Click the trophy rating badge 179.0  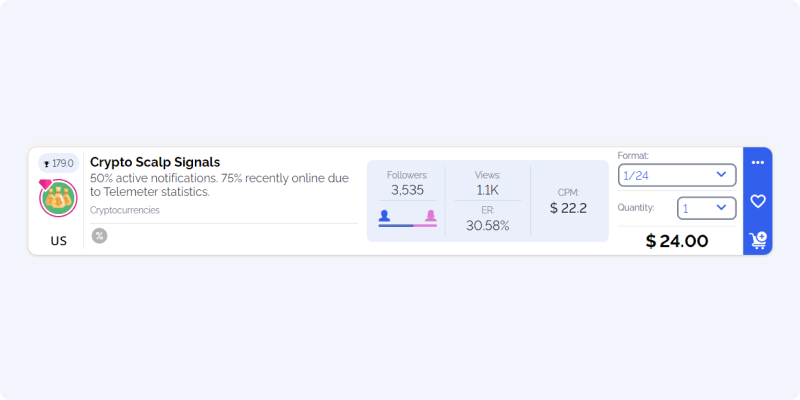click(59, 163)
